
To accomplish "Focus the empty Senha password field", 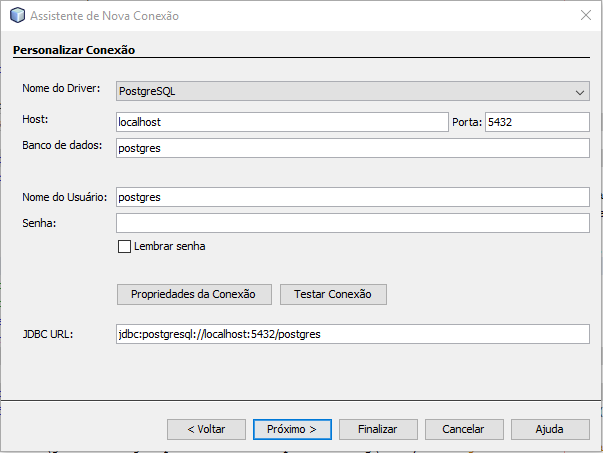I will pyautogui.click(x=353, y=223).
